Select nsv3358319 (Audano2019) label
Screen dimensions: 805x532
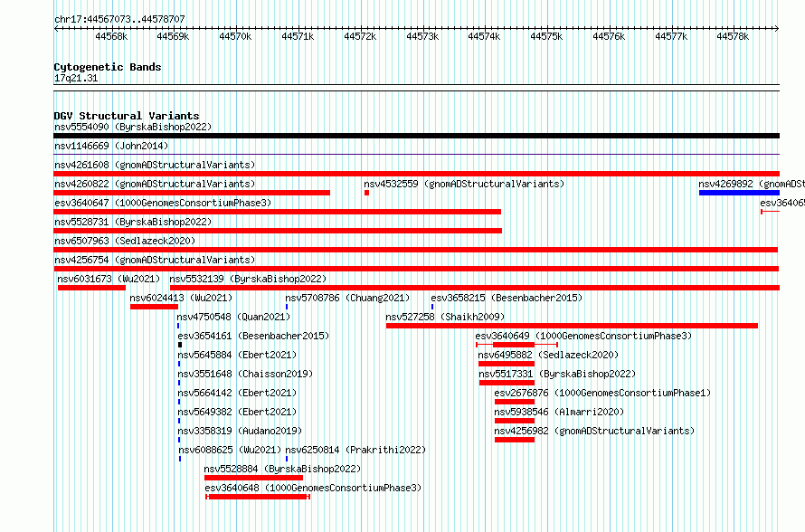[240, 431]
